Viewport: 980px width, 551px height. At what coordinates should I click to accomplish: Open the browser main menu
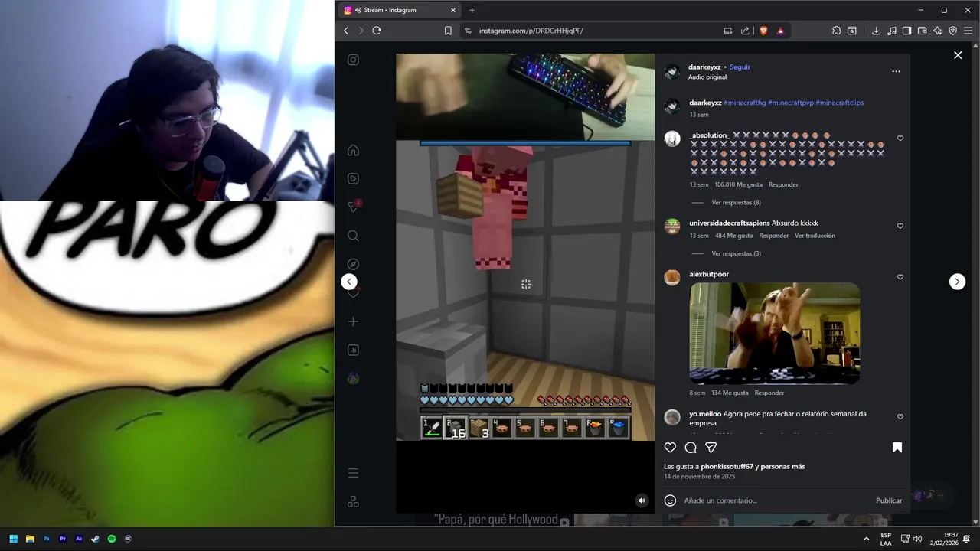tap(969, 31)
